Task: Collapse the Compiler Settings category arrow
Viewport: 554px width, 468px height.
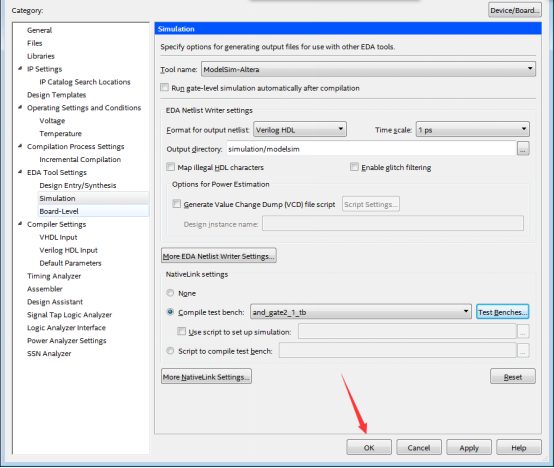Action: pyautogui.click(x=20, y=224)
